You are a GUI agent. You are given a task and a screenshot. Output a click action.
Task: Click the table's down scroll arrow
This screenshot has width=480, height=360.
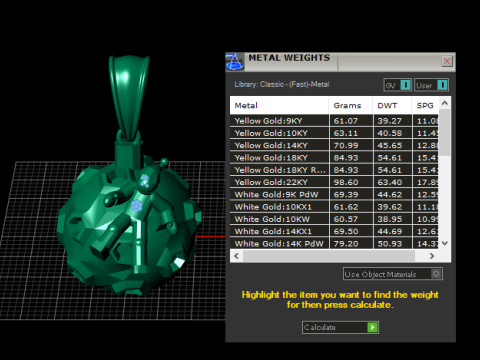(x=444, y=243)
